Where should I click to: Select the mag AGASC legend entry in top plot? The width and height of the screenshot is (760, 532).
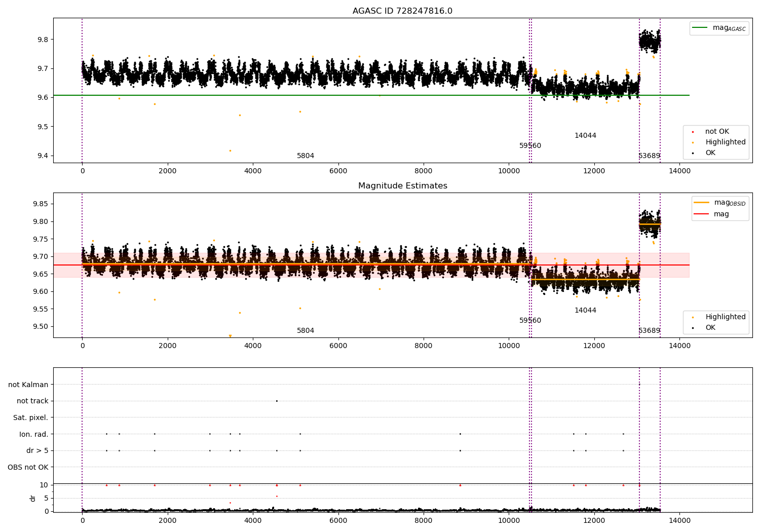719,28
